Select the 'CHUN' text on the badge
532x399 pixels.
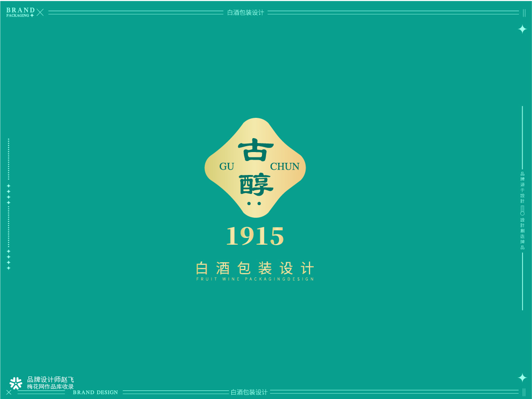284,166
